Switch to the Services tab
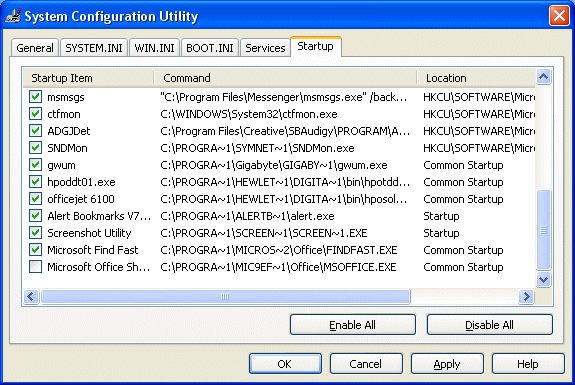This screenshot has height=385, width=575. (265, 48)
